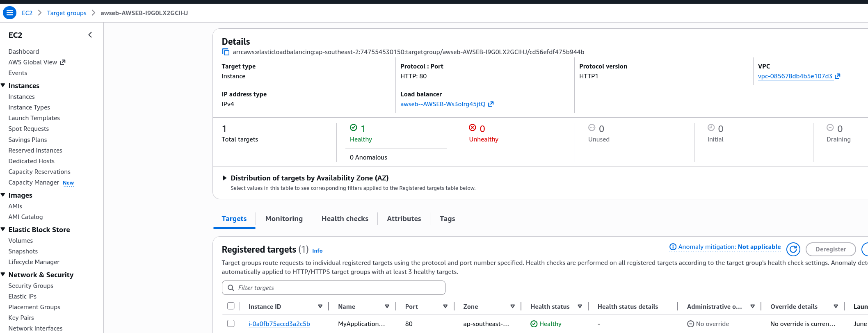Screen dimensions: 868x333
Task: Sort by Administrative override column arrow
Action: click(x=752, y=306)
